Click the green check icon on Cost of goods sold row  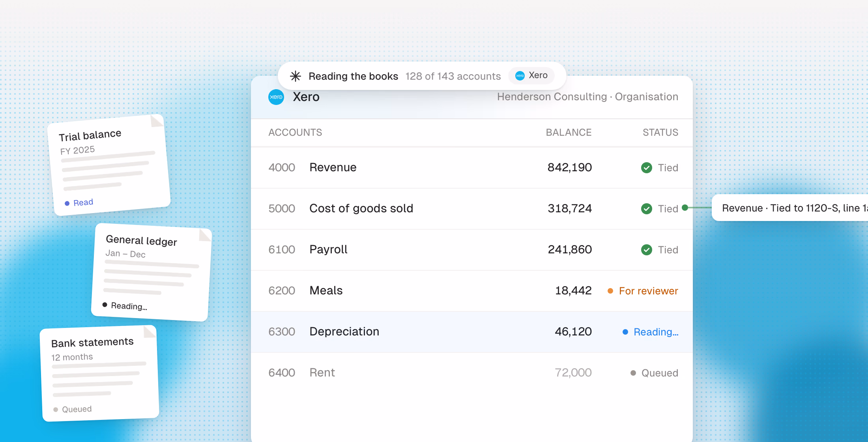point(647,209)
